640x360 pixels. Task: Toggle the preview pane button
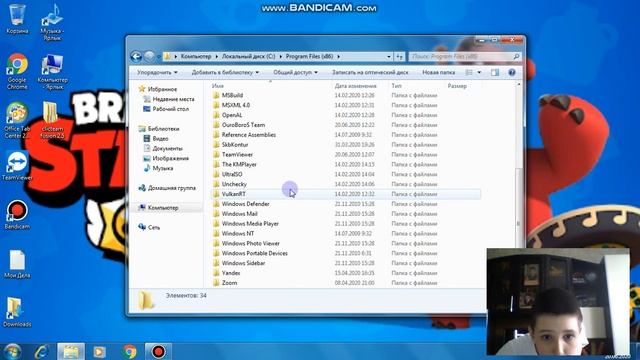click(x=495, y=72)
